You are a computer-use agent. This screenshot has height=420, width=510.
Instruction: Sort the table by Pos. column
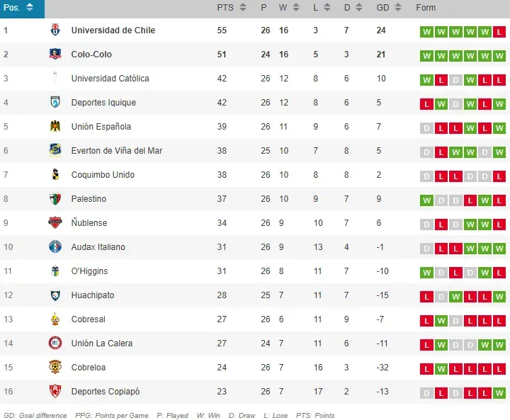click(x=18, y=8)
